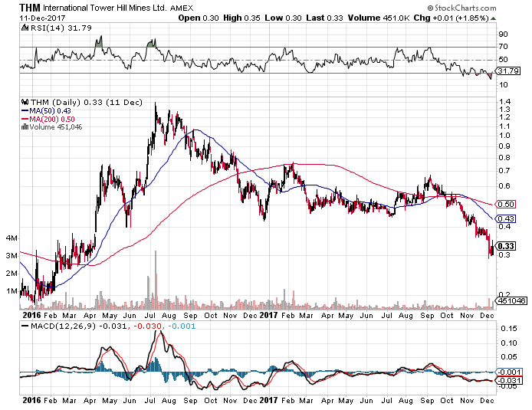Click the Low 0.30 value in header
This screenshot has height=410, width=532.
283,18
